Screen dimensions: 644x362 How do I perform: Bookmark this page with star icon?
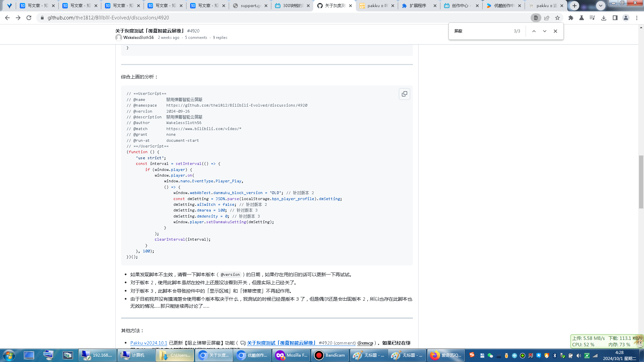pos(557,18)
